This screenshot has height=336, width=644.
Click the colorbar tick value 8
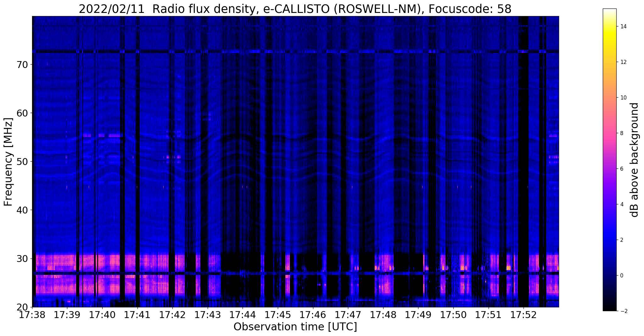621,133
